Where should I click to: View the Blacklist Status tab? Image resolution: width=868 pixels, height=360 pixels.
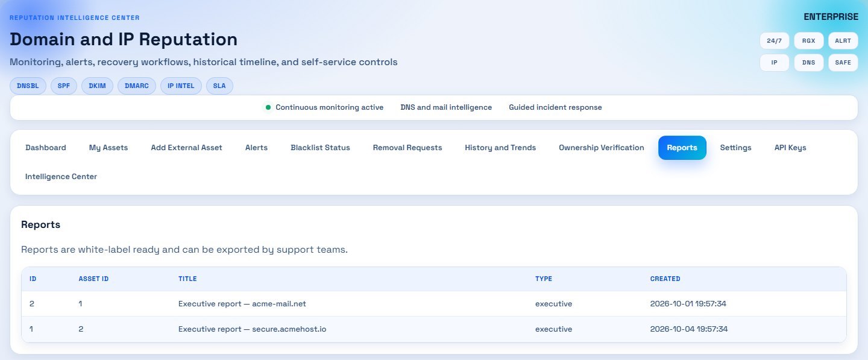coord(320,148)
